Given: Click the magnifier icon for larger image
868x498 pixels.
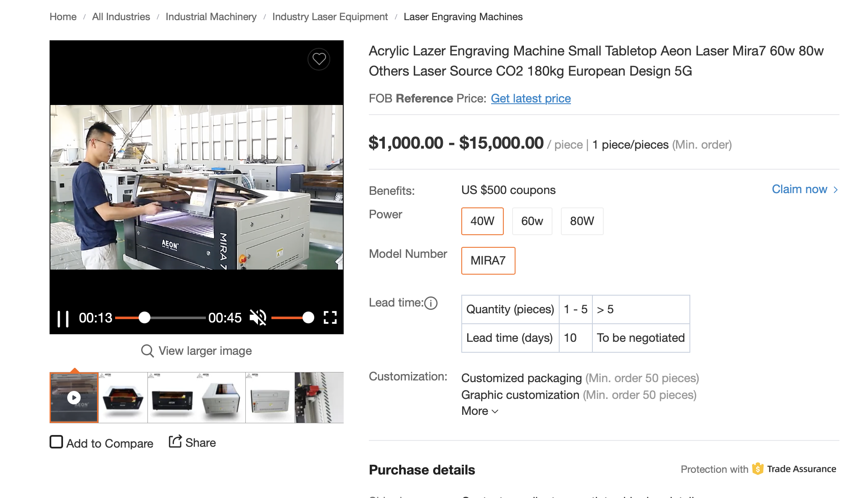Looking at the screenshot, I should [x=147, y=351].
